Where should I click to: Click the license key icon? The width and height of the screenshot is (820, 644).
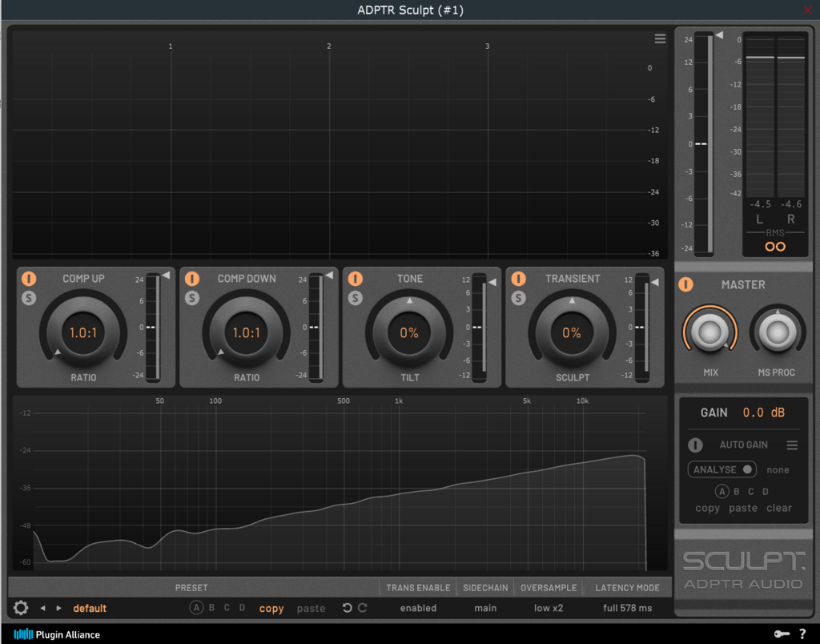click(782, 634)
